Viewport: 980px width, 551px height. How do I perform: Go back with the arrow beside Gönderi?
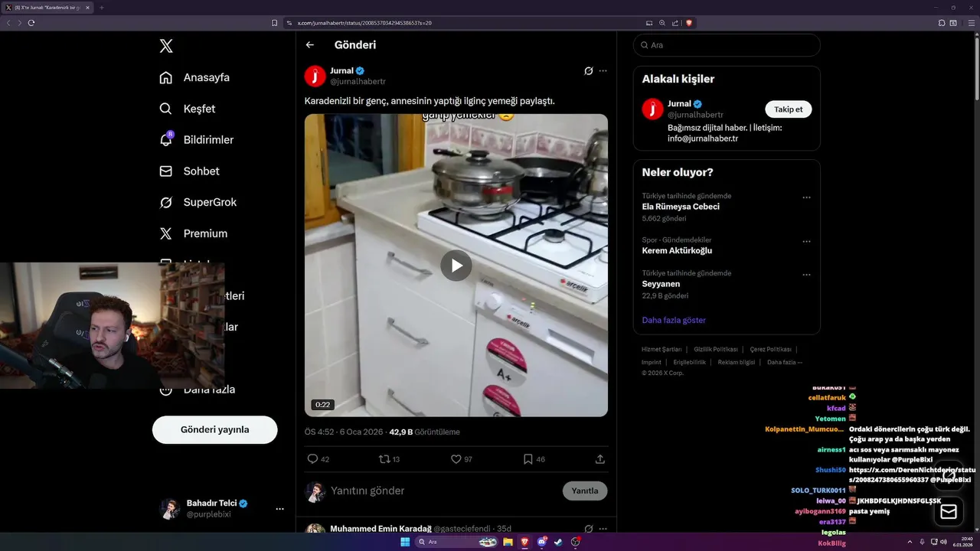pyautogui.click(x=310, y=45)
